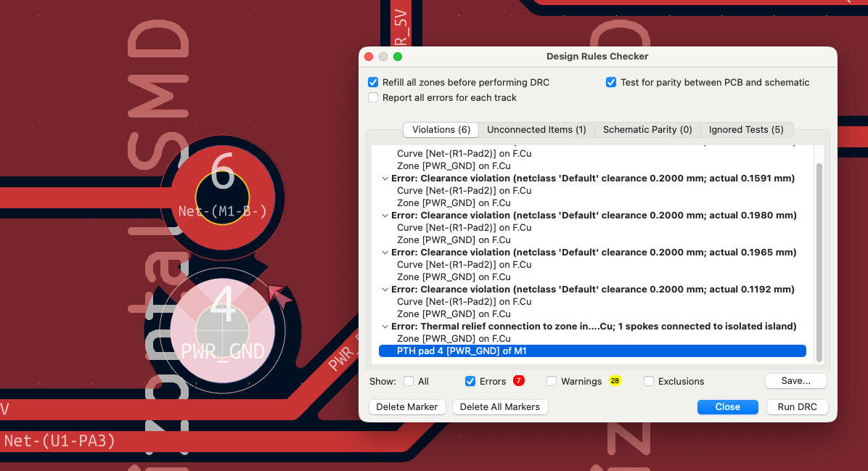Collapse clearance violation with actual 0.1591 mm

click(x=385, y=179)
